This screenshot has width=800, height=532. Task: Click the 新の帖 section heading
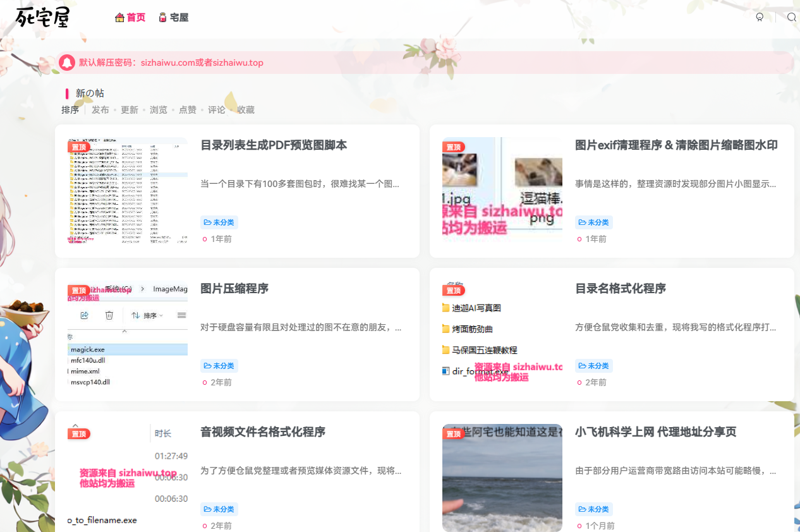[90, 94]
